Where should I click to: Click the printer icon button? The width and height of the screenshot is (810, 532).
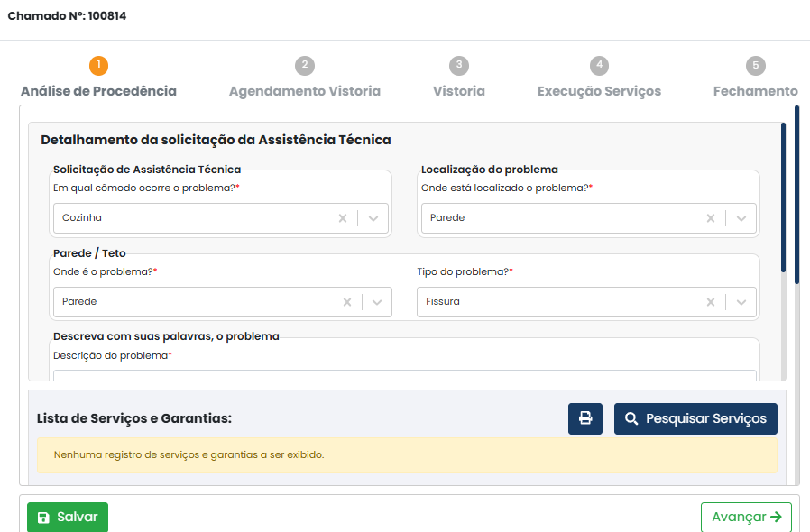[584, 418]
